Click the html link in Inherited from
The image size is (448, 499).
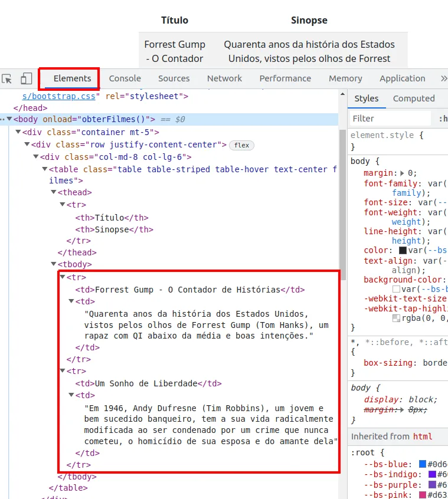[x=423, y=436]
